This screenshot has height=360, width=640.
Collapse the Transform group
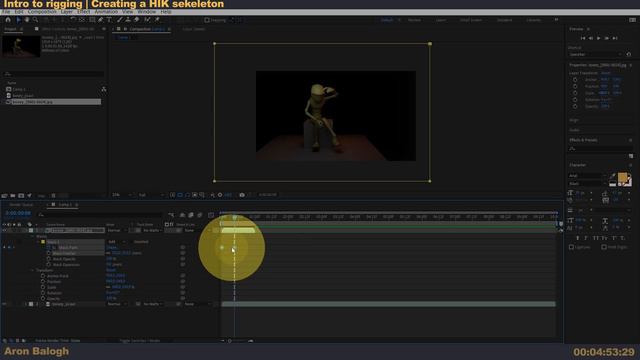pyautogui.click(x=32, y=270)
